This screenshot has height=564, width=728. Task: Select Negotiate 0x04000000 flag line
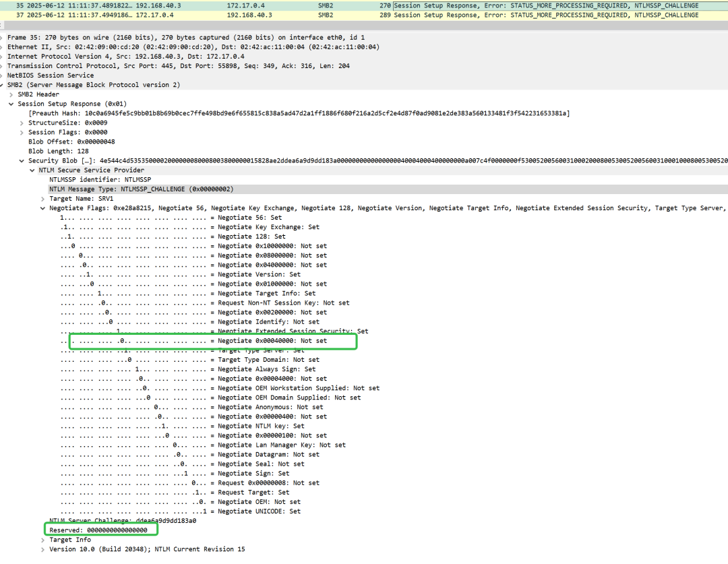(193, 265)
